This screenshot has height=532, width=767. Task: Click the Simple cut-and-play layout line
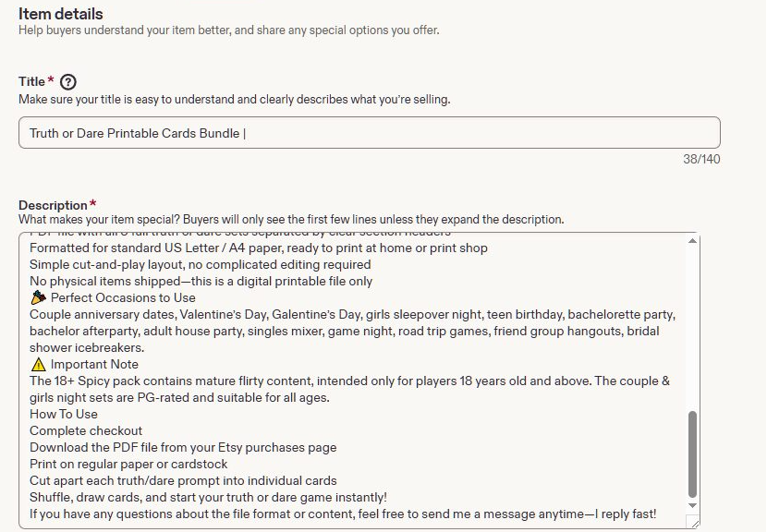click(200, 264)
